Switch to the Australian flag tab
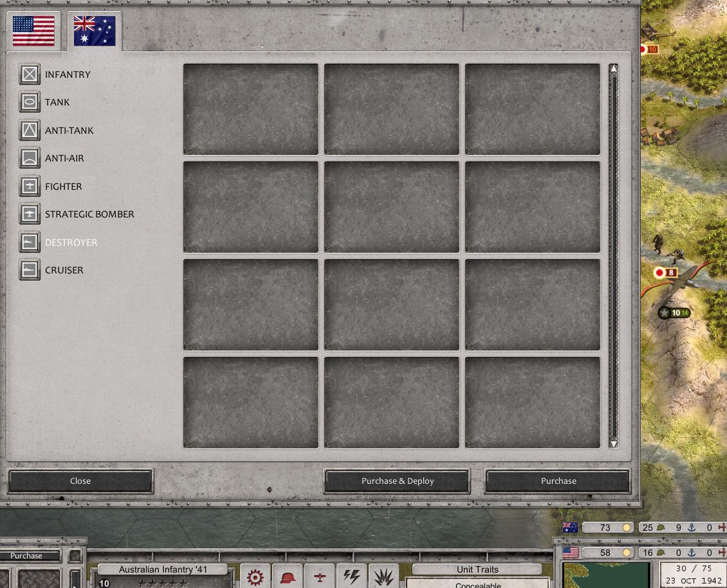Image resolution: width=727 pixels, height=588 pixels. tap(95, 31)
